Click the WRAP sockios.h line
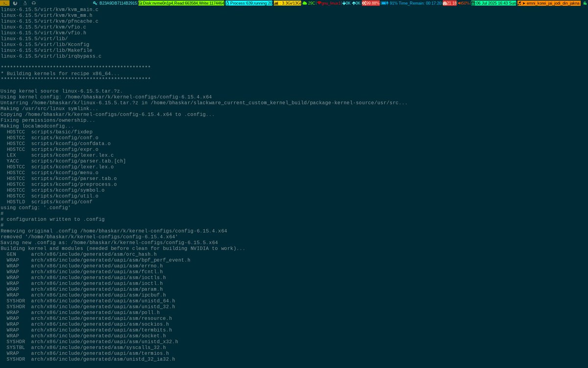 point(88,324)
